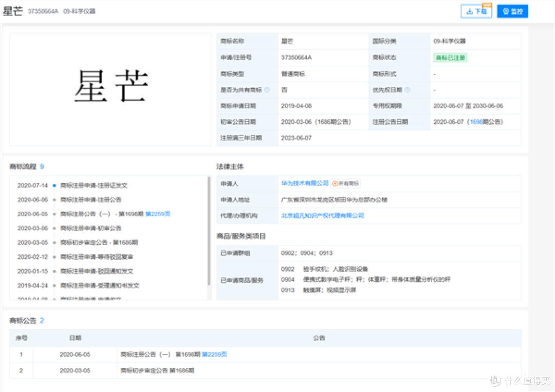The height and width of the screenshot is (392, 555).
Task: Click the green 商标已注册 status tag
Action: (450, 58)
